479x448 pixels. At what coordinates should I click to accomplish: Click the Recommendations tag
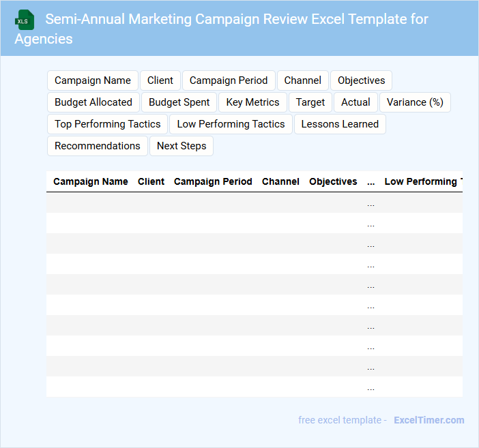[x=98, y=146]
